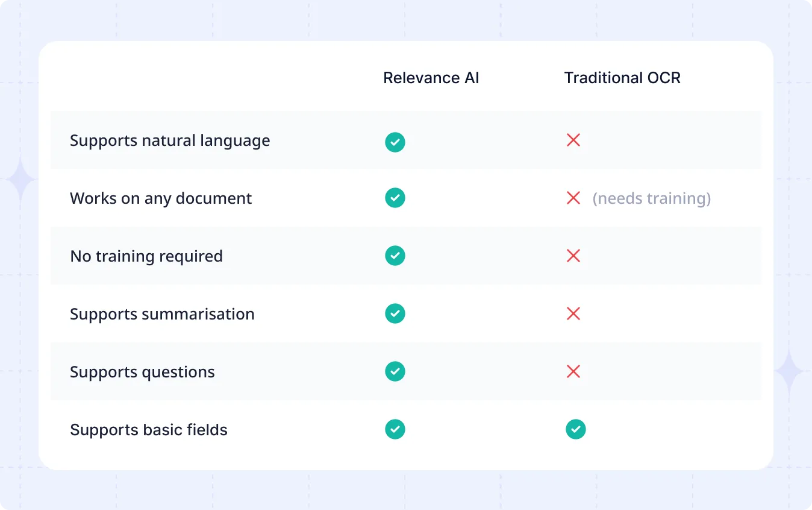Select the Traditional OCR column header
Screen dimensions: 812x510
(x=622, y=78)
